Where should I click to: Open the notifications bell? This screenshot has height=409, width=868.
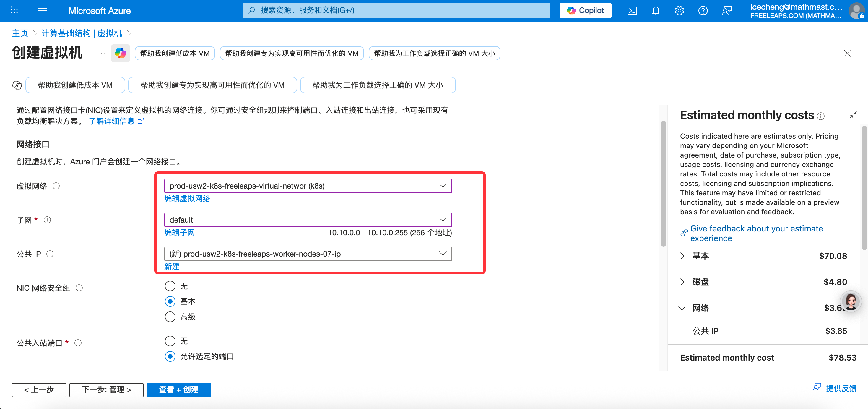(655, 11)
